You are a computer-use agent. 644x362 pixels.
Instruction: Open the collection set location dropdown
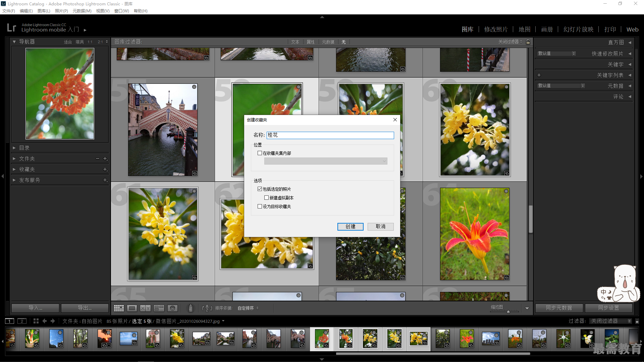(326, 161)
